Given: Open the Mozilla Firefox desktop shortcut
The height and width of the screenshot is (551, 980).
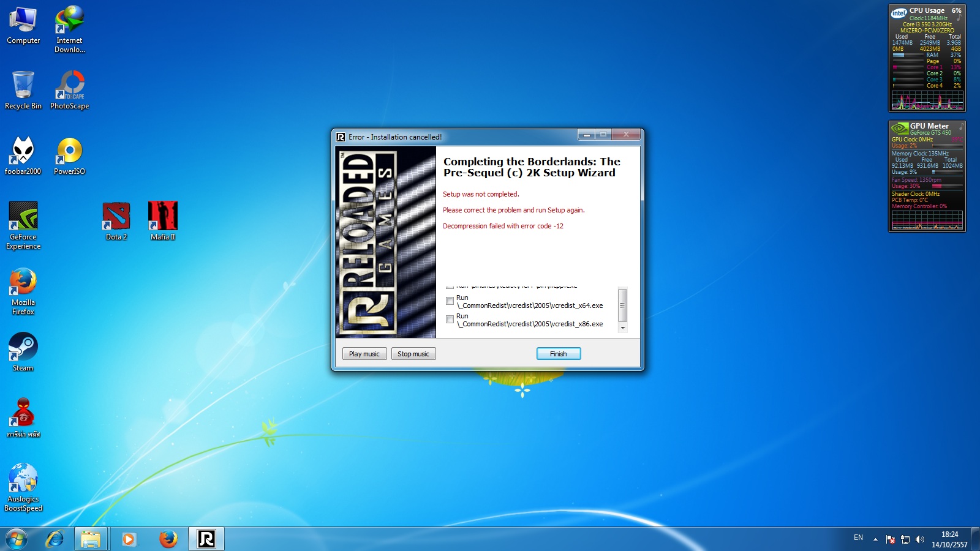Looking at the screenshot, I should (x=23, y=291).
